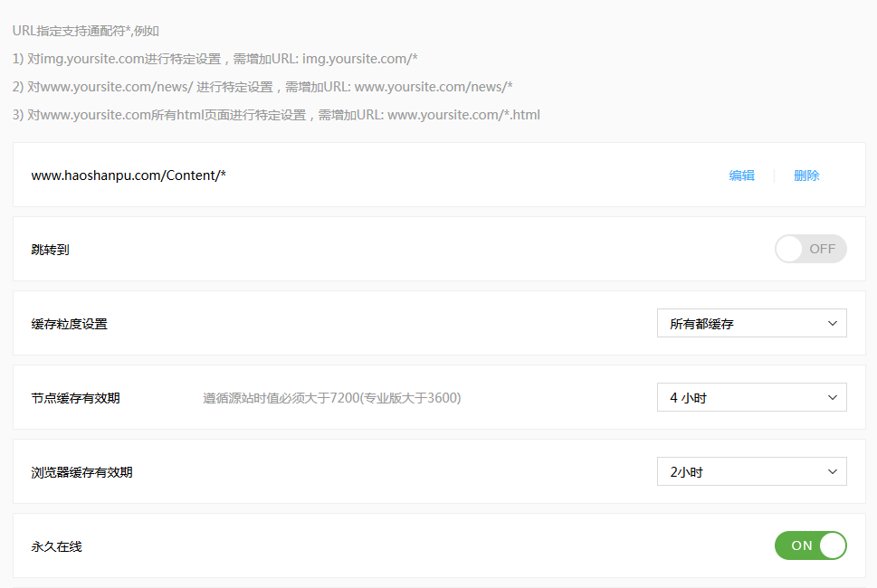Image resolution: width=877 pixels, height=588 pixels.
Task: Click the 缓存粒度设置 label
Action: pyautogui.click(x=70, y=323)
